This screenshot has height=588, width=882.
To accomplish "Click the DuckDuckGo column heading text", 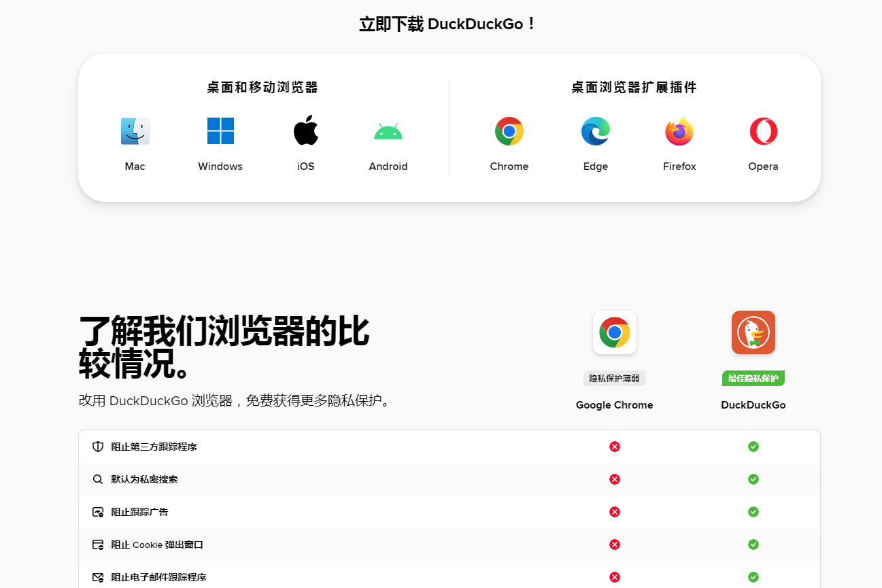I will pos(753,405).
